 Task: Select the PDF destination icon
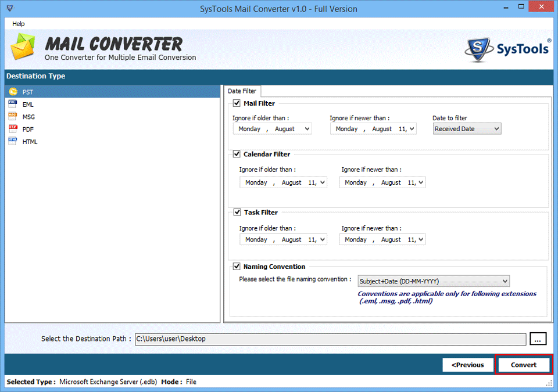pyautogui.click(x=13, y=129)
